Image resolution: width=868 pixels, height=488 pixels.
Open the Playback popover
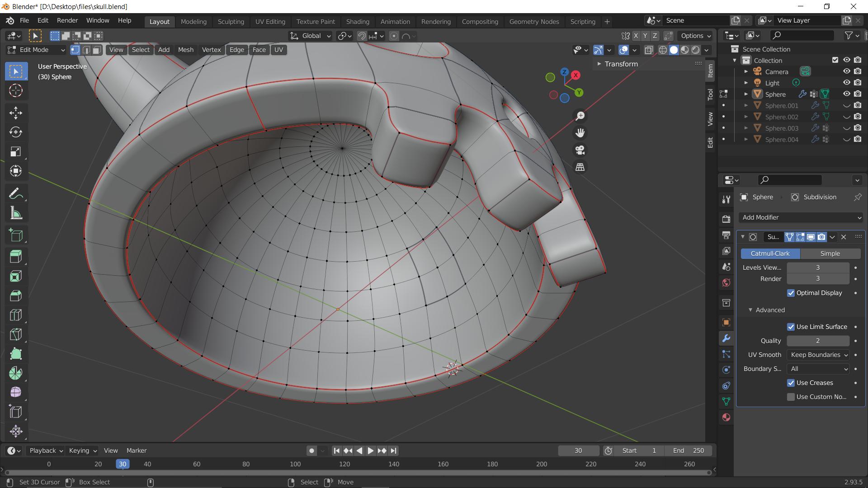click(x=45, y=450)
